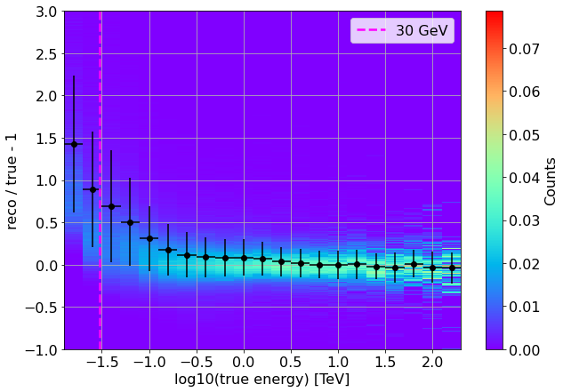The height and width of the screenshot is (392, 563).
Task: Click y-axis tick label 2.5
Action: tap(46, 54)
